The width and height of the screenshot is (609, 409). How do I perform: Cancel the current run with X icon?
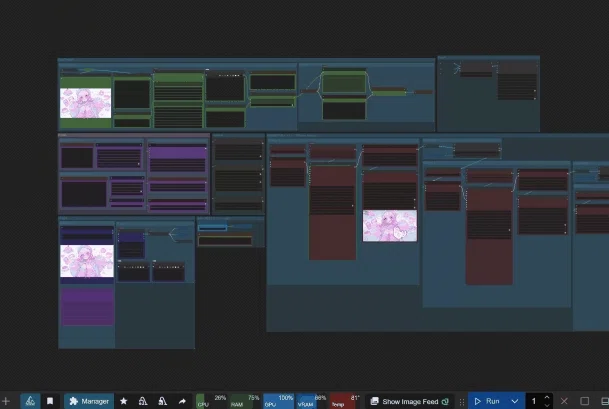[564, 401]
